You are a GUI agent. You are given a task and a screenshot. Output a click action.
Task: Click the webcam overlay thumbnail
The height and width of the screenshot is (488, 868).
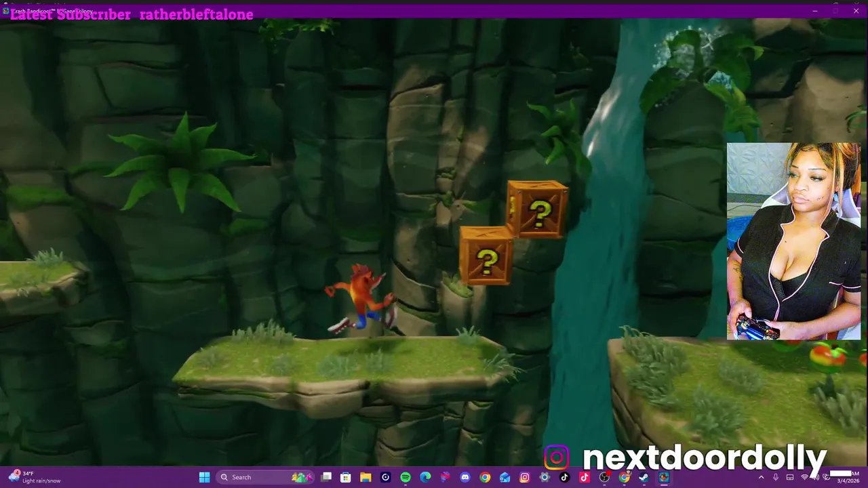click(x=793, y=241)
